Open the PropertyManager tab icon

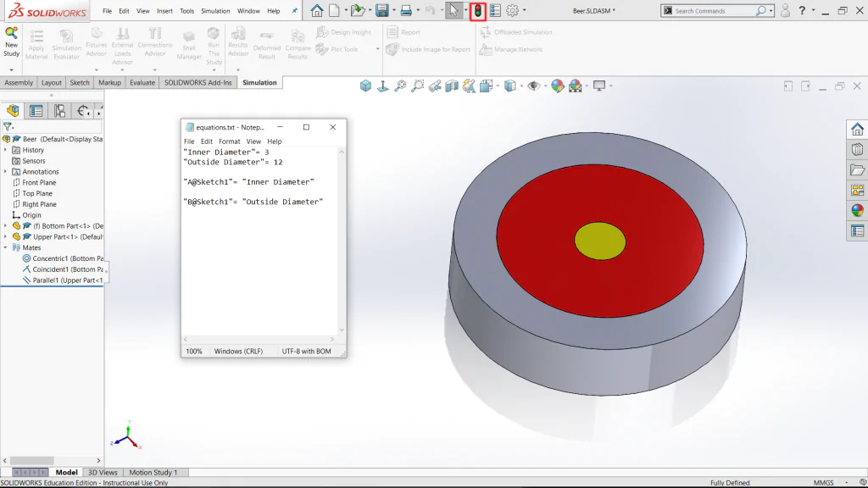click(x=36, y=111)
